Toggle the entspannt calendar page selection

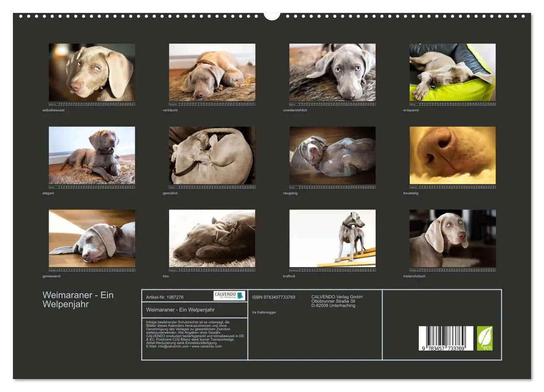coord(453,104)
